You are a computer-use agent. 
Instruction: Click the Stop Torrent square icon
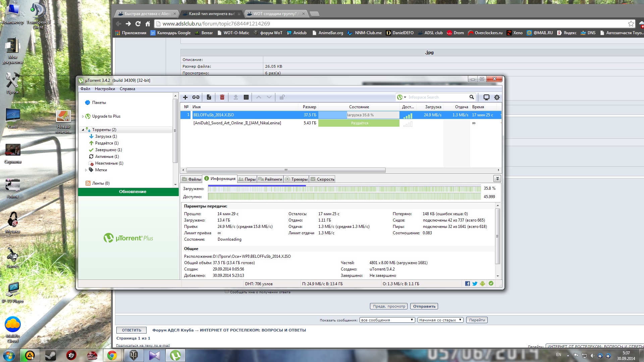pyautogui.click(x=246, y=97)
